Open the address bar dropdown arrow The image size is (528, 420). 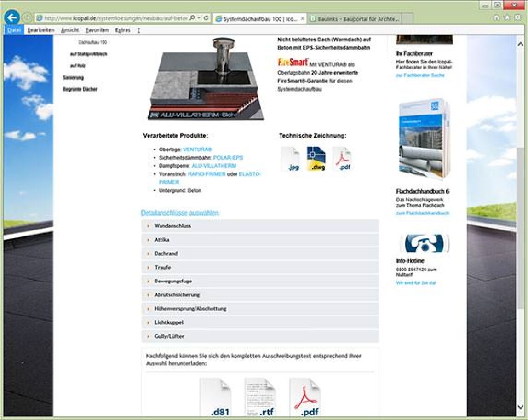point(199,18)
